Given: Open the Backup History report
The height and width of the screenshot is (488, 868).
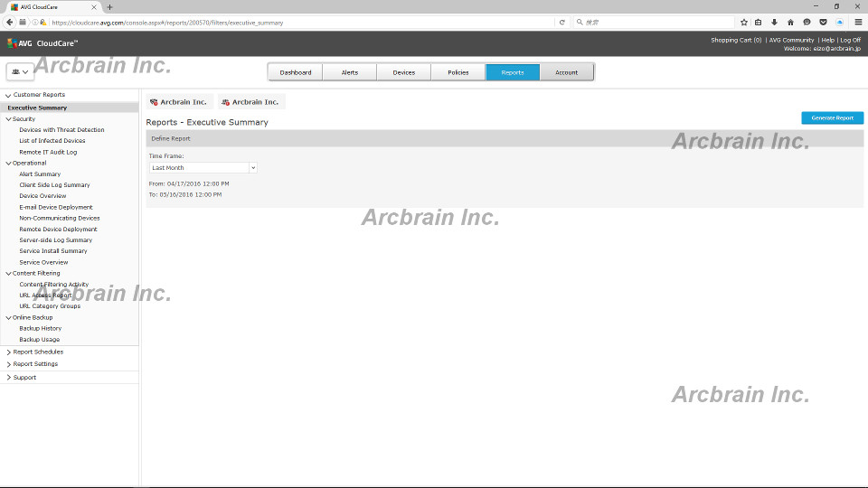Looking at the screenshot, I should click(41, 329).
